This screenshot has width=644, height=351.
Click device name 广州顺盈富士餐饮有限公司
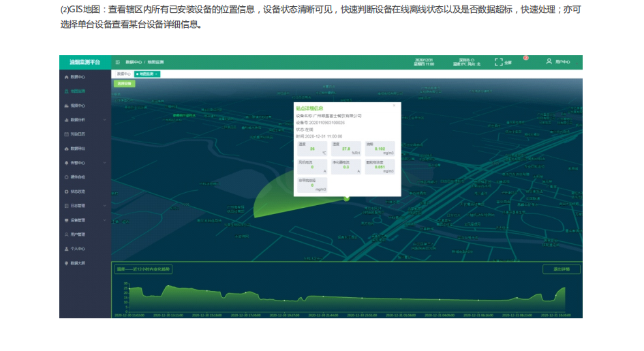point(337,116)
